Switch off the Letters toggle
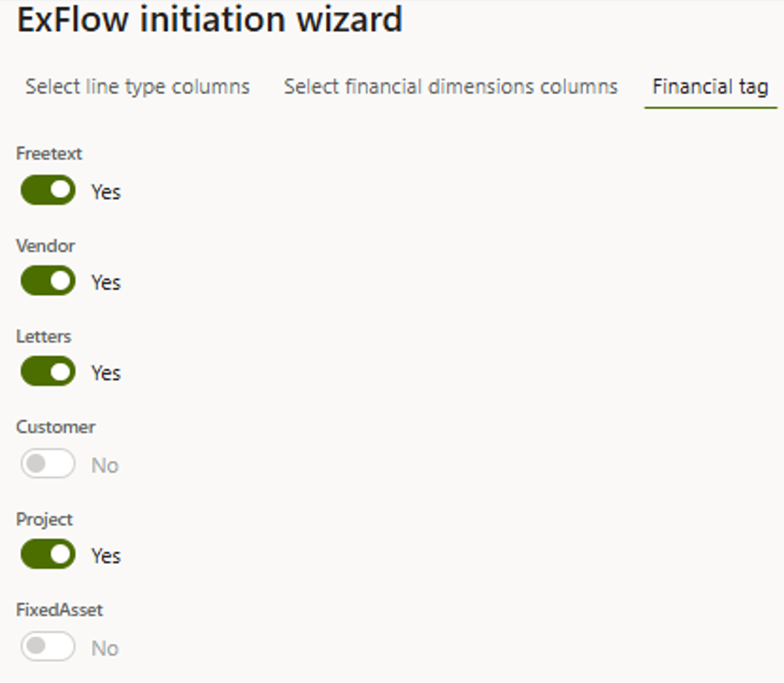 48,371
